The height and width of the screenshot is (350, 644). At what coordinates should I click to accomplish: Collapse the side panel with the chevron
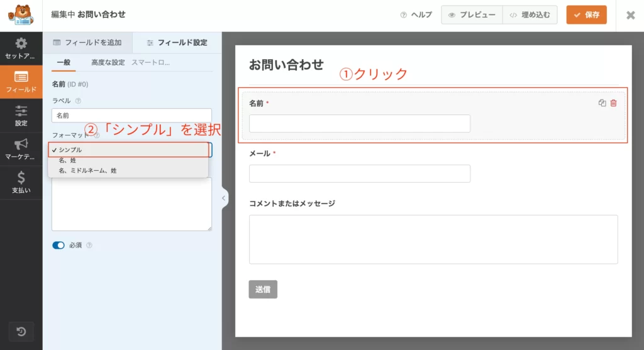(x=224, y=198)
